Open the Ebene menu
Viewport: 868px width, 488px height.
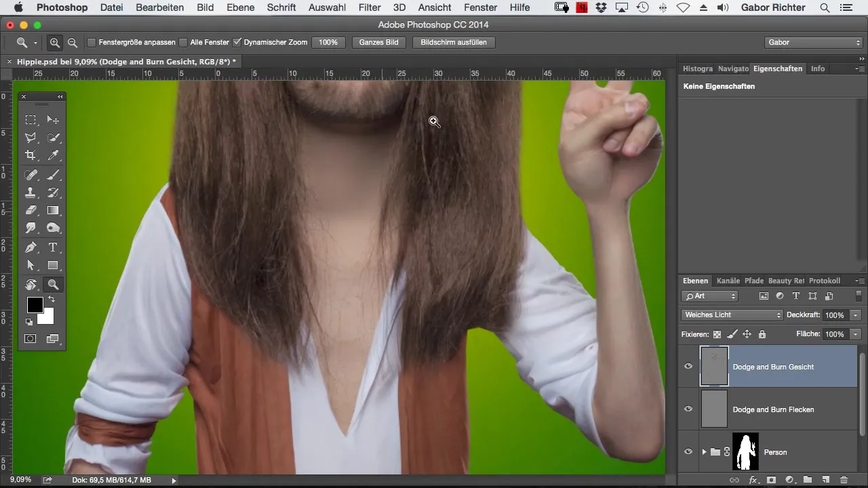click(x=241, y=7)
